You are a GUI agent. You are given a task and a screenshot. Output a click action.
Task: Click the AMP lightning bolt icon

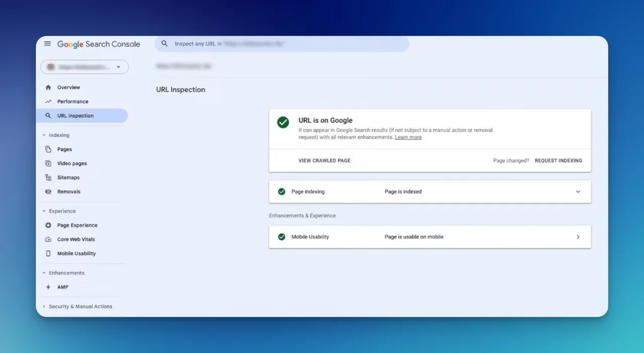(x=48, y=287)
